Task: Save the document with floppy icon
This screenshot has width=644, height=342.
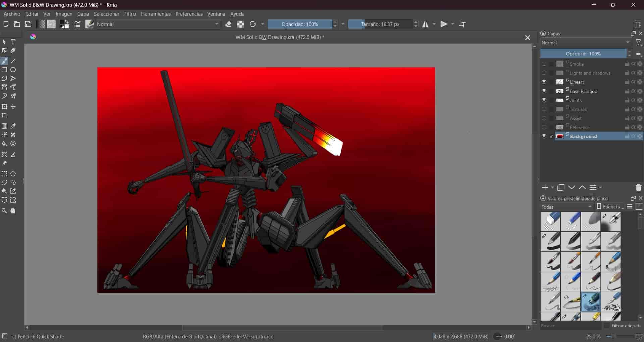Action: click(x=29, y=24)
